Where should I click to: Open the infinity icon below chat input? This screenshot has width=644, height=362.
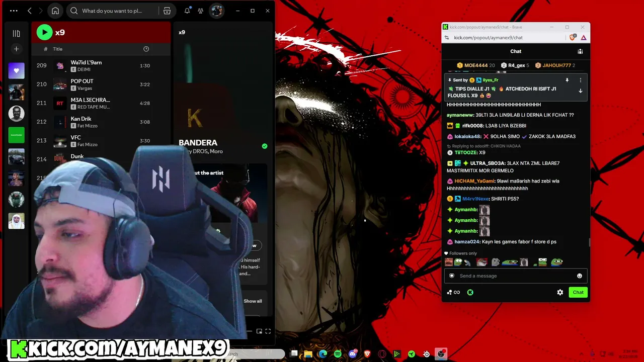[457, 292]
